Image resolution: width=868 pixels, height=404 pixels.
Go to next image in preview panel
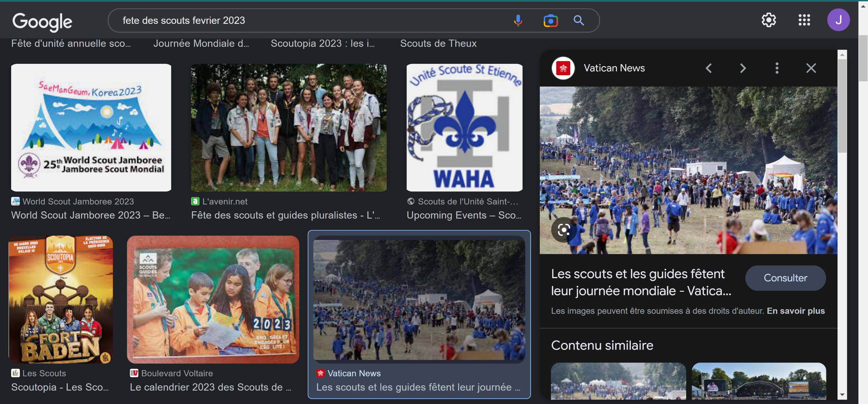(x=743, y=68)
